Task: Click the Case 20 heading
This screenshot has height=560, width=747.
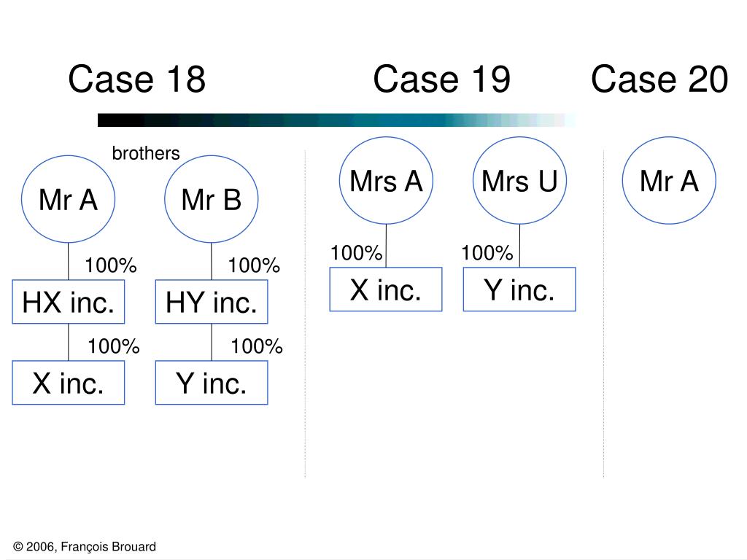Action: point(659,79)
